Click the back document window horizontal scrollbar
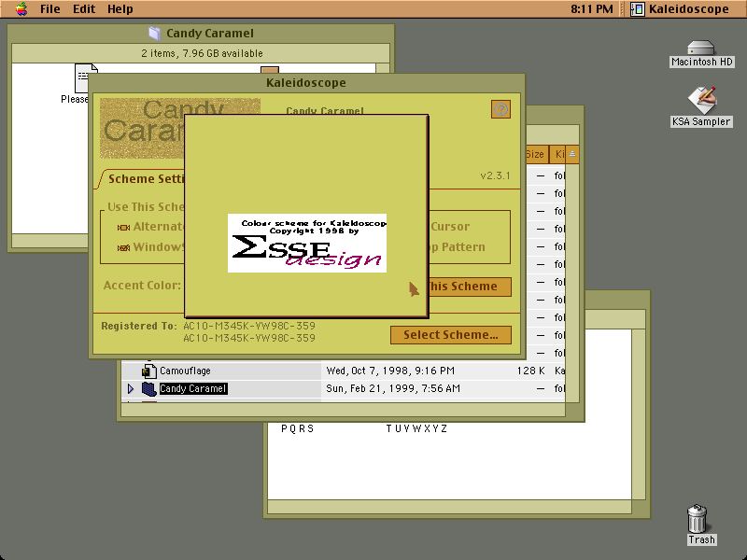Viewport: 747px width, 560px height. pos(450,507)
